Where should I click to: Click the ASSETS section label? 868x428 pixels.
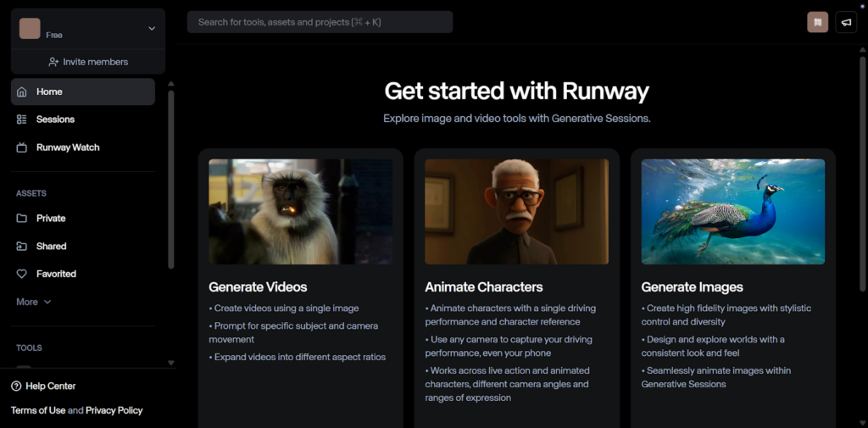tap(31, 193)
